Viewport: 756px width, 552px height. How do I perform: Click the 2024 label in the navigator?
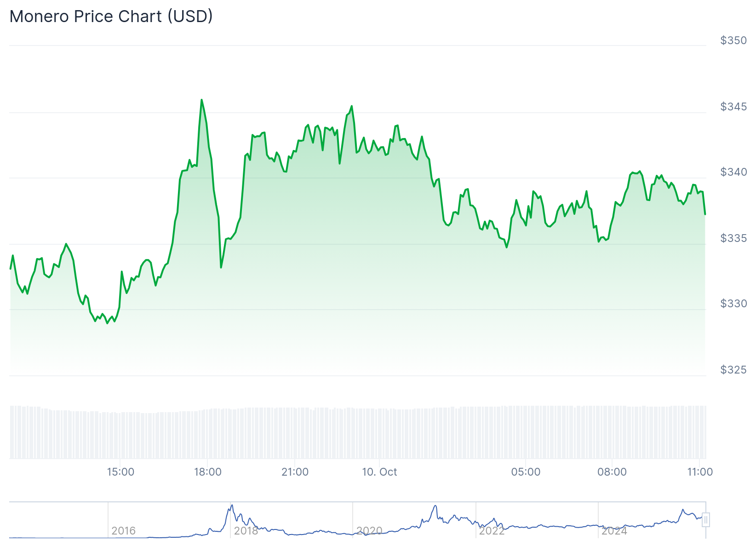(614, 531)
